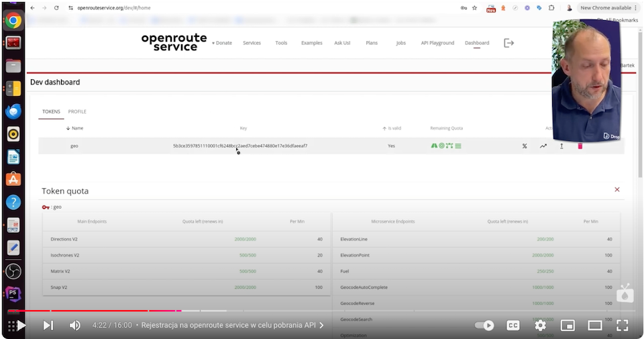Click the New Chrome available button

click(x=606, y=8)
